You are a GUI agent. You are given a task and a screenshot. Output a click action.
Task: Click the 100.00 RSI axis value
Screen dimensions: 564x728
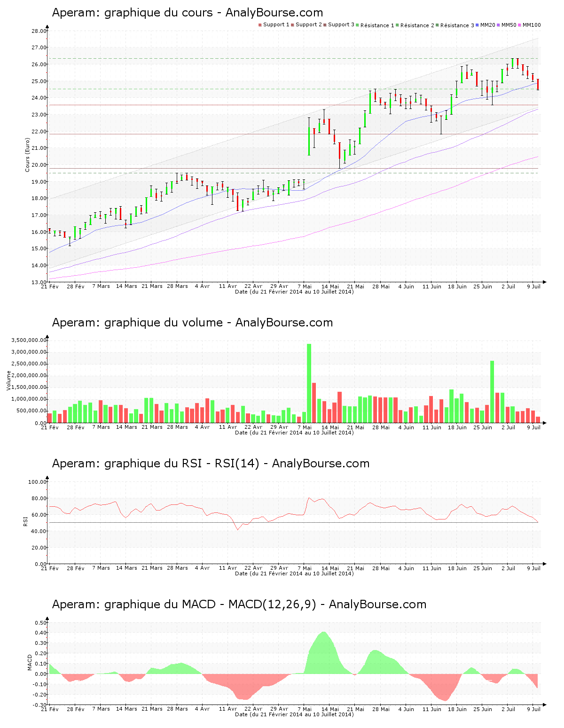coord(37,482)
